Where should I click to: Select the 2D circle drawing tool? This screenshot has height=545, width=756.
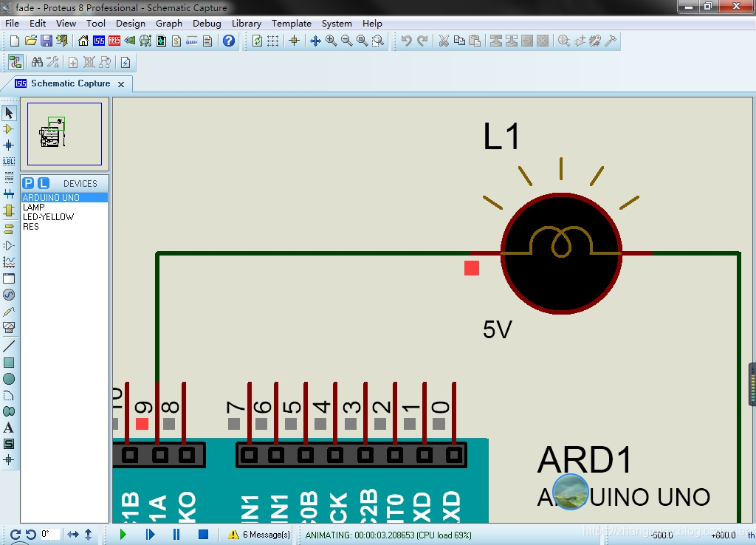point(9,379)
